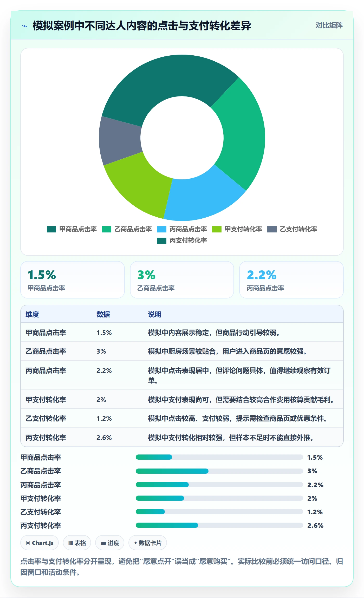The image size is (364, 598).
Task: Click the Chart.js tag chip
Action: (40, 543)
